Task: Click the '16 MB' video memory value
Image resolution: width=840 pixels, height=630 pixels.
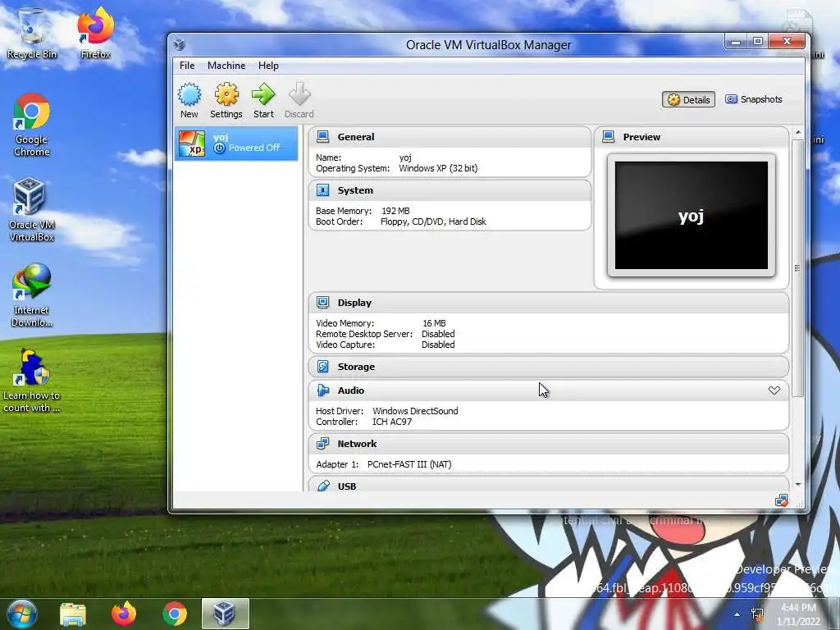Action: pos(434,323)
